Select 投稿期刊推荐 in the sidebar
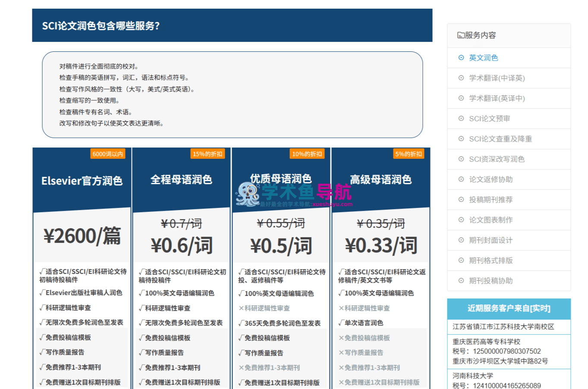Viewport: 588px width, 389px height. pyautogui.click(x=491, y=200)
